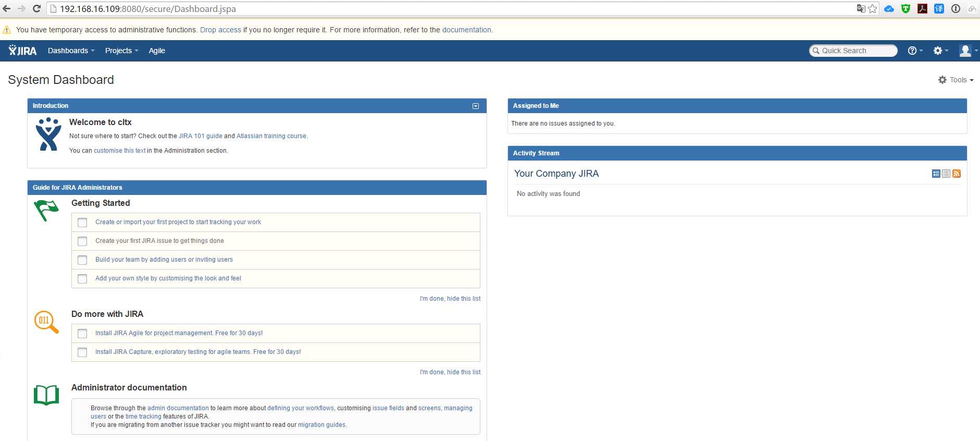Switch activity stream to list view
The width and height of the screenshot is (980, 441).
pos(946,174)
